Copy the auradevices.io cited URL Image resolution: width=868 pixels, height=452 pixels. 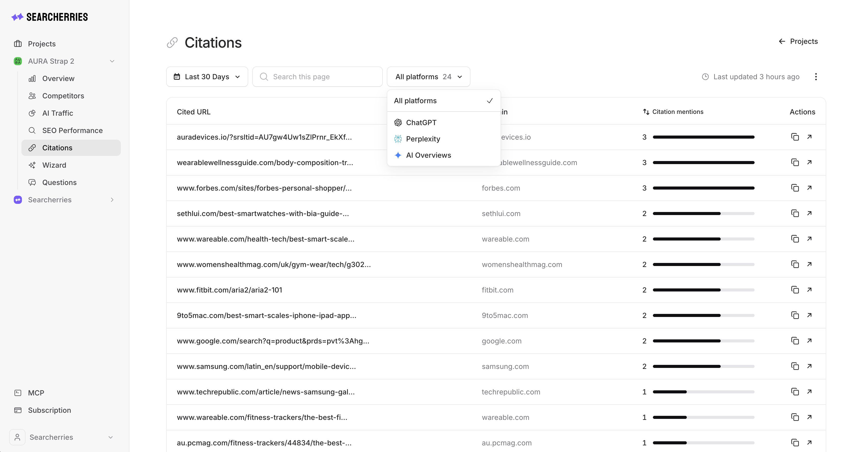(795, 137)
